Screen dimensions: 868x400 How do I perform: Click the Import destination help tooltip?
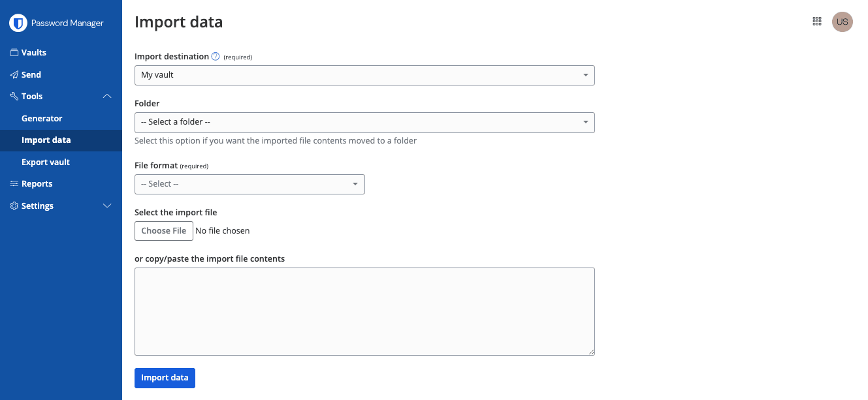click(215, 56)
